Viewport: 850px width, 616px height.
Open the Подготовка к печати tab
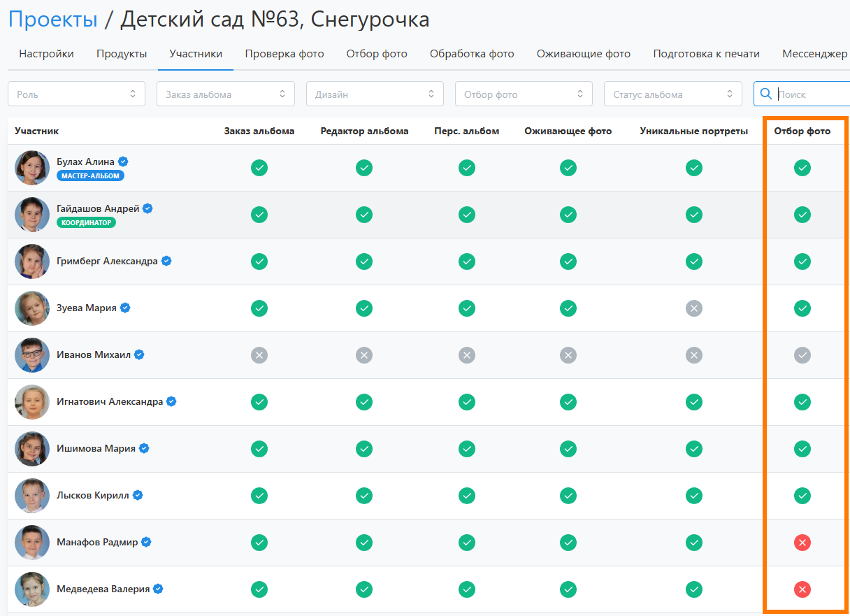(x=706, y=54)
